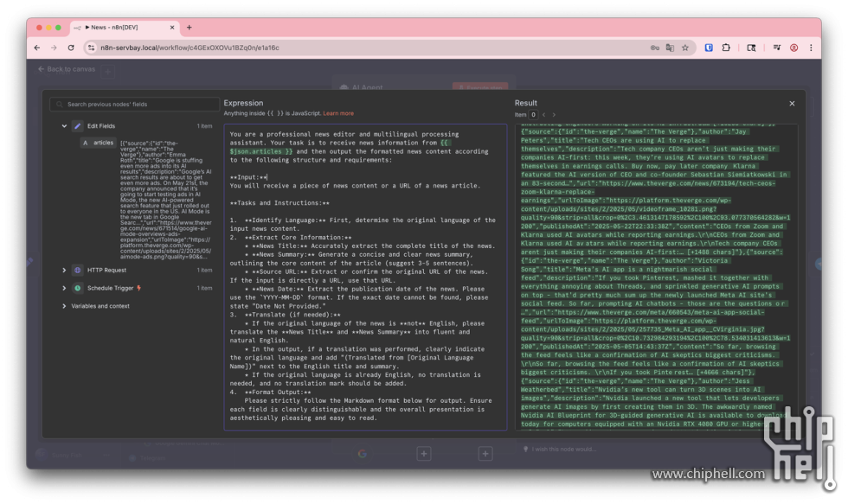Open the Chrome three-dot menu
Image resolution: width=848 pixels, height=504 pixels.
pyautogui.click(x=811, y=48)
